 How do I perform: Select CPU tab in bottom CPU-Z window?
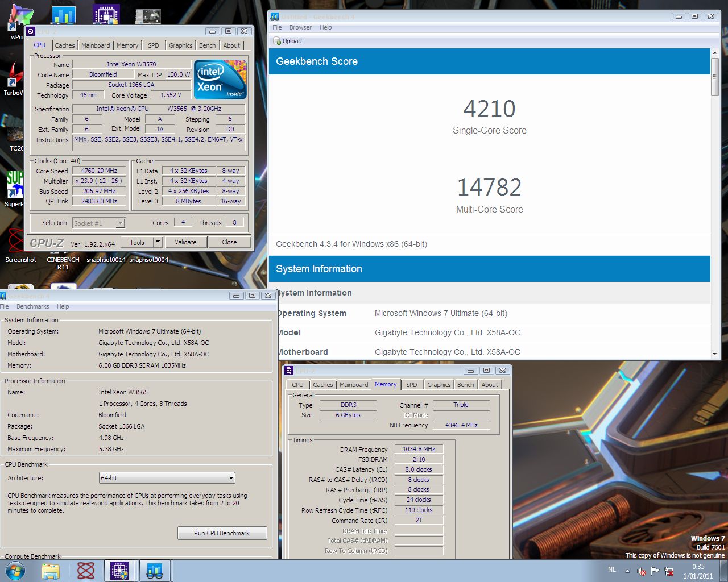click(297, 385)
